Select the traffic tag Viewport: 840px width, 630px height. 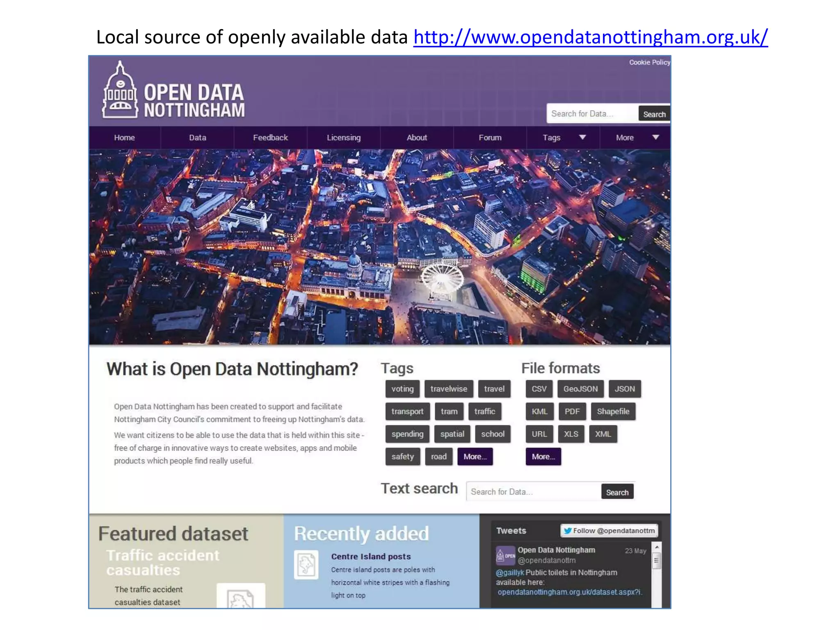485,411
